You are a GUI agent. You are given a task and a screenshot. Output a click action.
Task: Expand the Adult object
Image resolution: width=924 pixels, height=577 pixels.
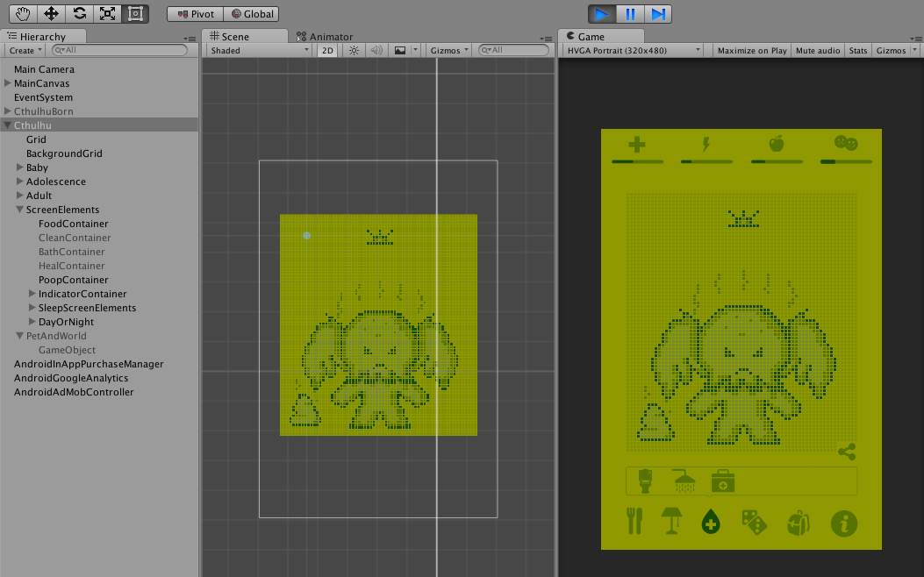pos(20,196)
